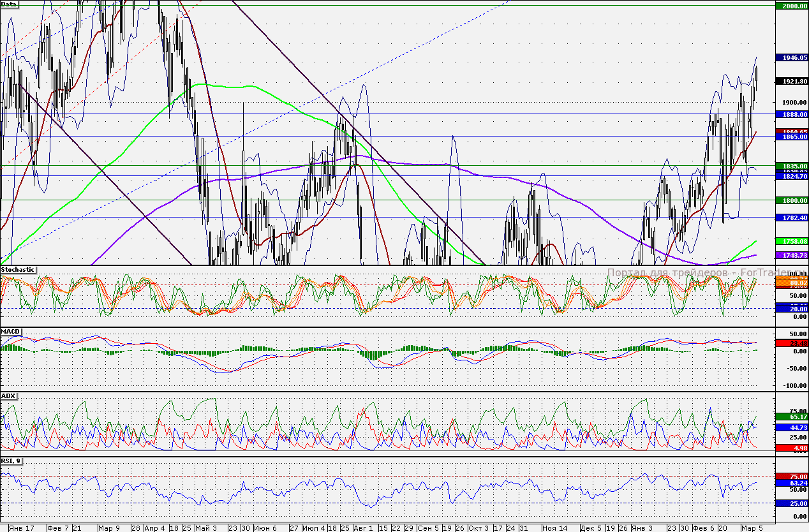Click the Май 3 date label
Screen dimensions: 809x532
coord(205,528)
